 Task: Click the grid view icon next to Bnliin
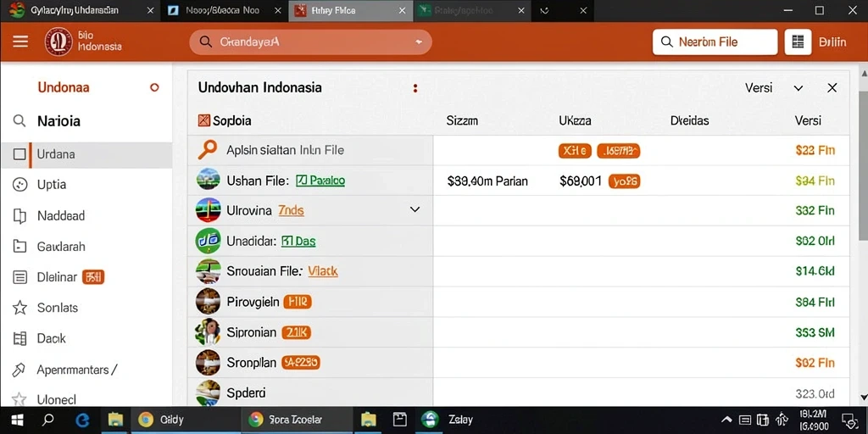coord(798,42)
